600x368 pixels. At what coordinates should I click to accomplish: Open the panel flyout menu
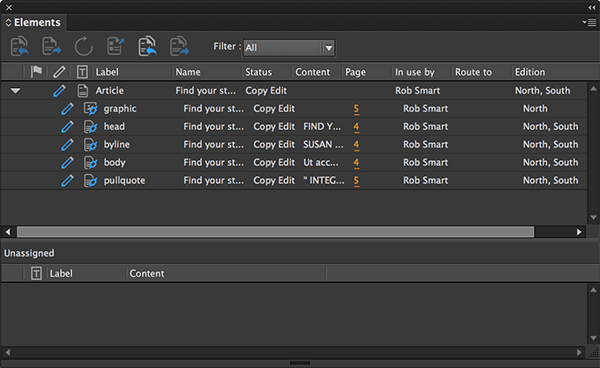tap(589, 23)
